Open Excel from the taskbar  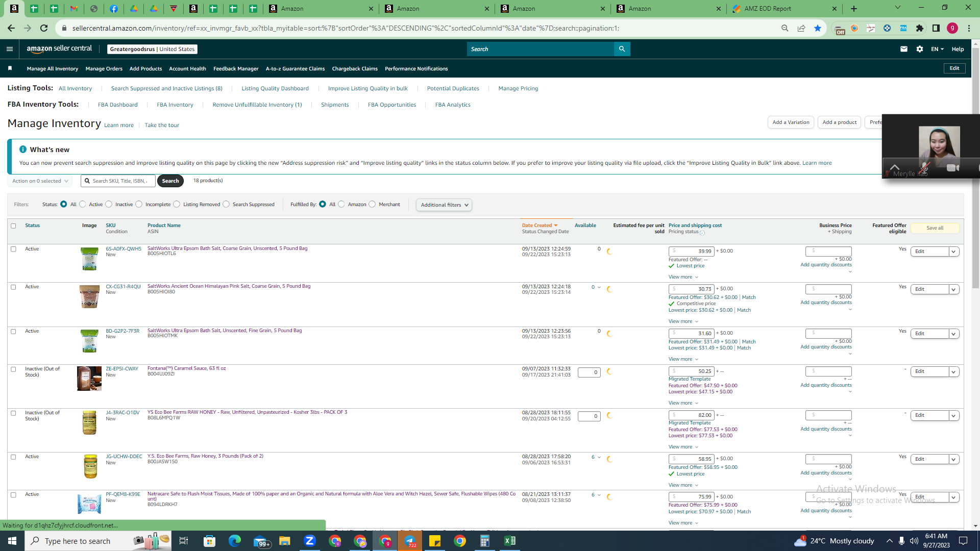point(509,541)
